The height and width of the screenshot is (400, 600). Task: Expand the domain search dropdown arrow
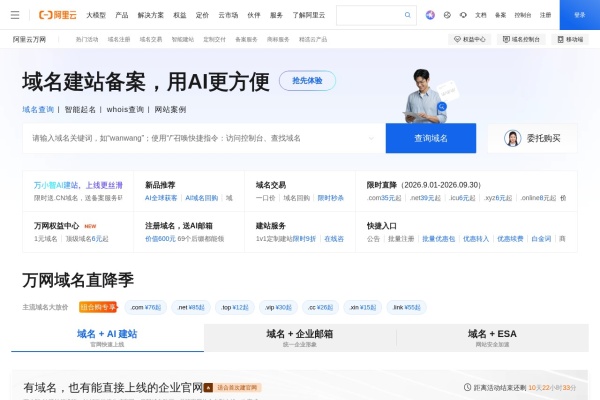tap(371, 138)
